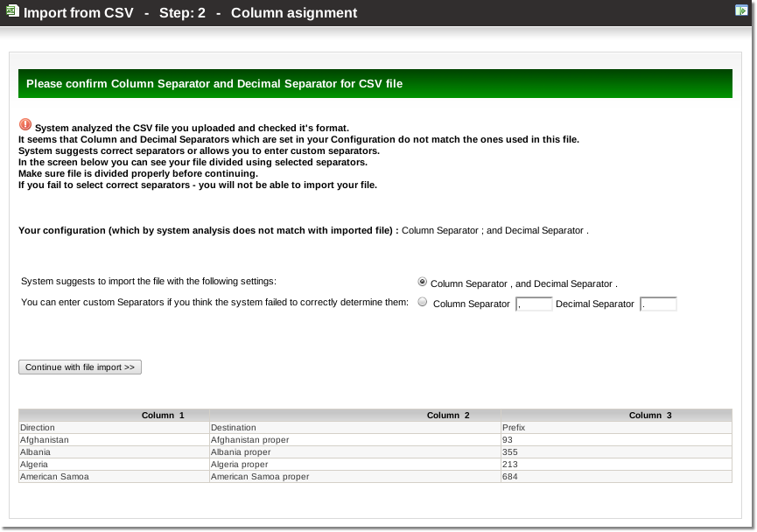Click the red warning exclamation icon
The height and width of the screenshot is (532, 757).
tap(25, 125)
